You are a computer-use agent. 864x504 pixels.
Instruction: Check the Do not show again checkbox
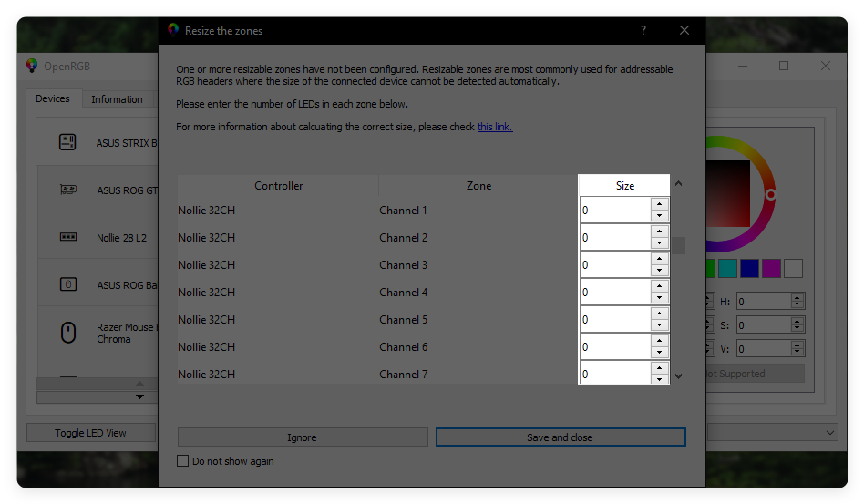182,460
